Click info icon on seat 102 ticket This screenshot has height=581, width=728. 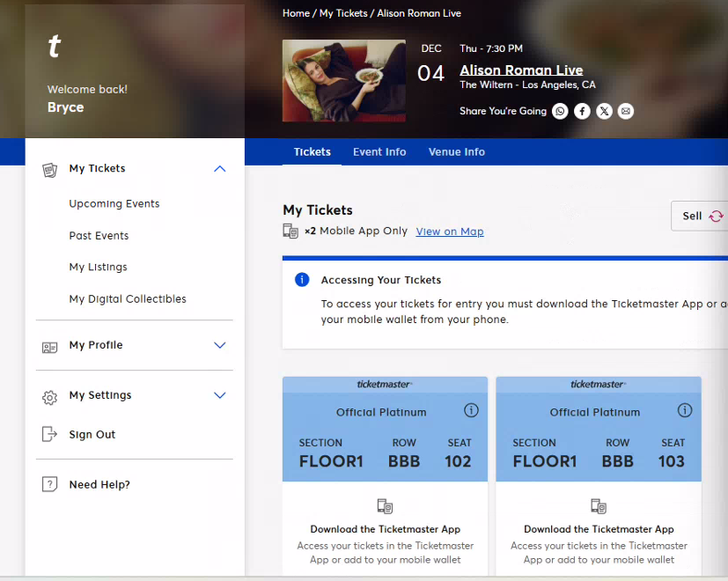click(x=471, y=411)
